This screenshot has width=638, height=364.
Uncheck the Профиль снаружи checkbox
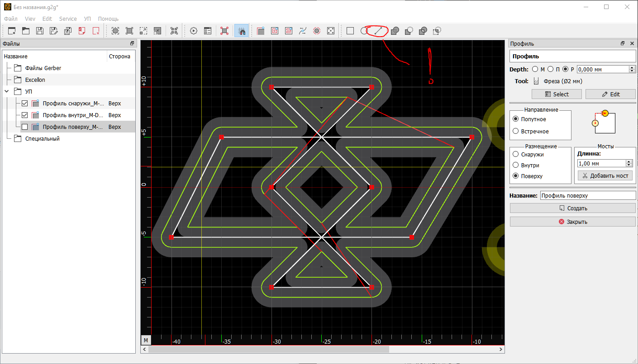[25, 104]
